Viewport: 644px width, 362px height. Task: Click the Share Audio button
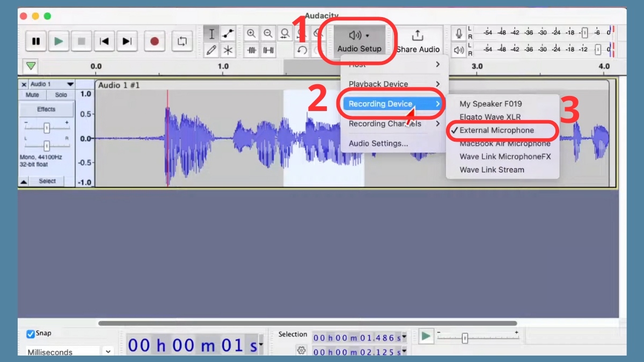pos(418,42)
